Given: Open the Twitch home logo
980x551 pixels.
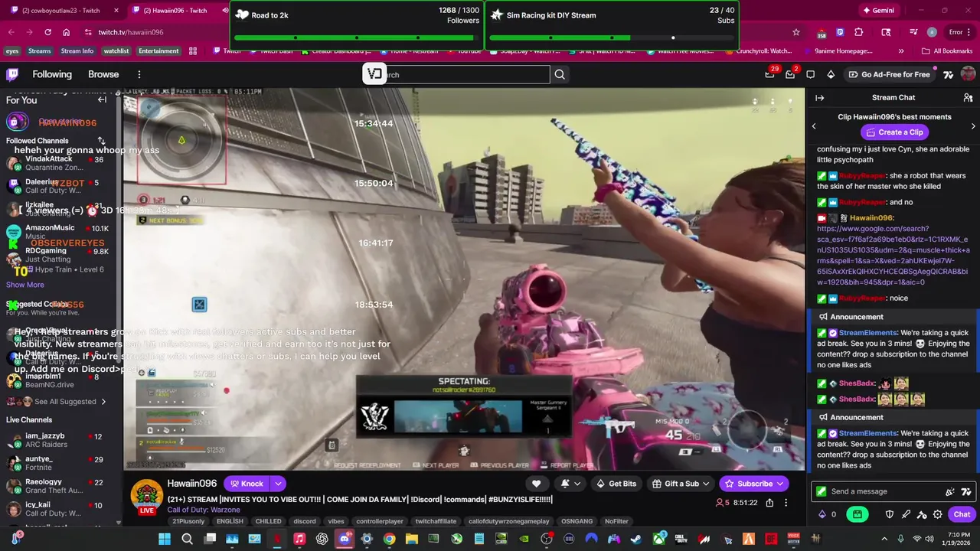Looking at the screenshot, I should [12, 74].
